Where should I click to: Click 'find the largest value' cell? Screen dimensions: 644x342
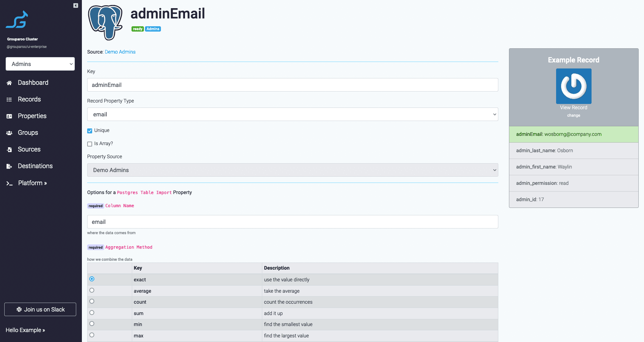coord(380,336)
